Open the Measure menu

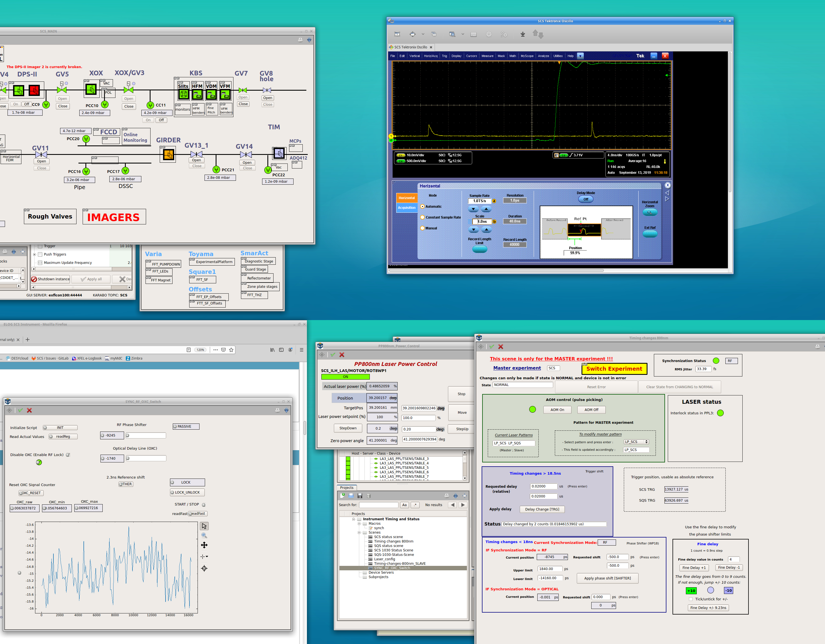coord(487,56)
